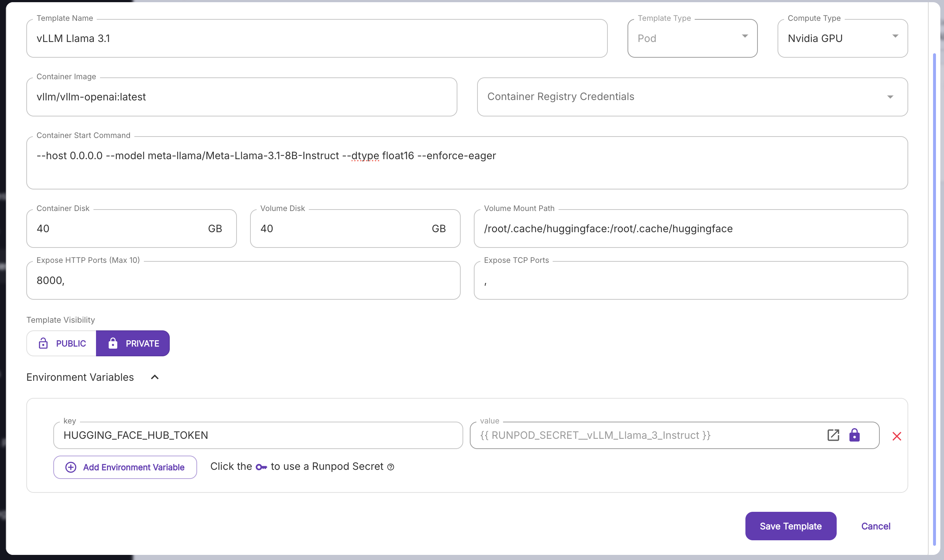This screenshot has width=944, height=560.
Task: Click the Container Start Command text area
Action: [x=466, y=163]
